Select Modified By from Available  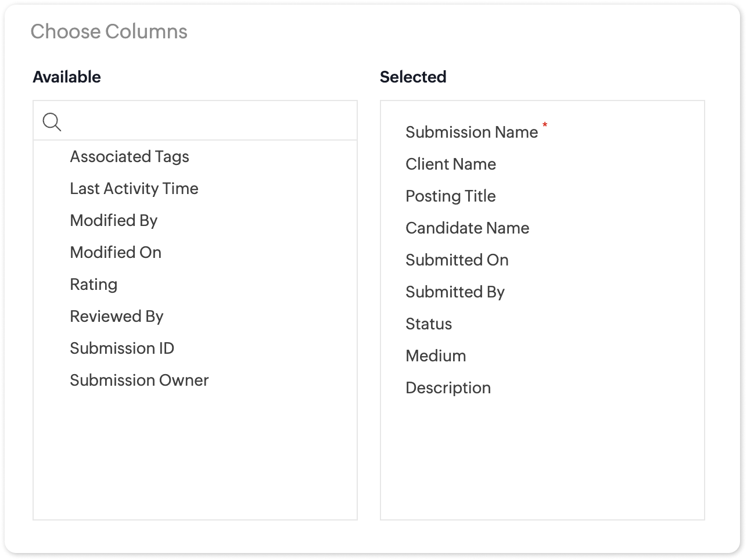(114, 221)
